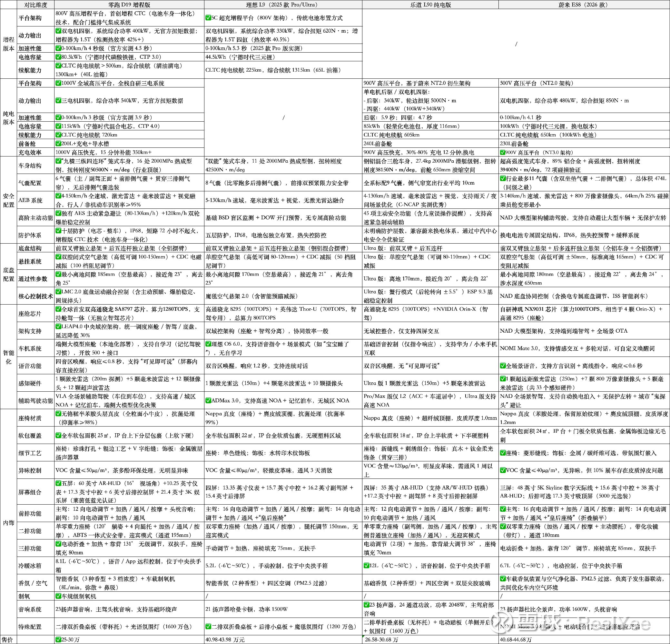This screenshot has width=670, height=644.
Task: Click the checkmark before 车规级制氧机
Action: [58, 596]
